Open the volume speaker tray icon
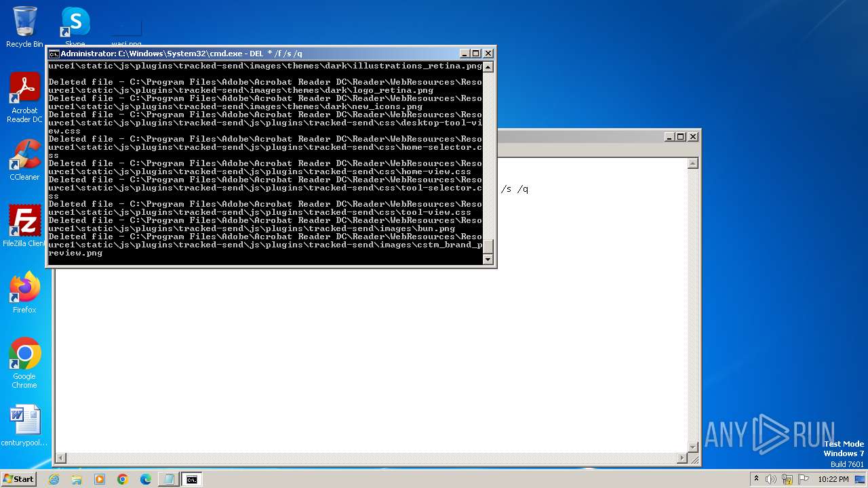Screen dimensions: 868x488 tap(771, 479)
